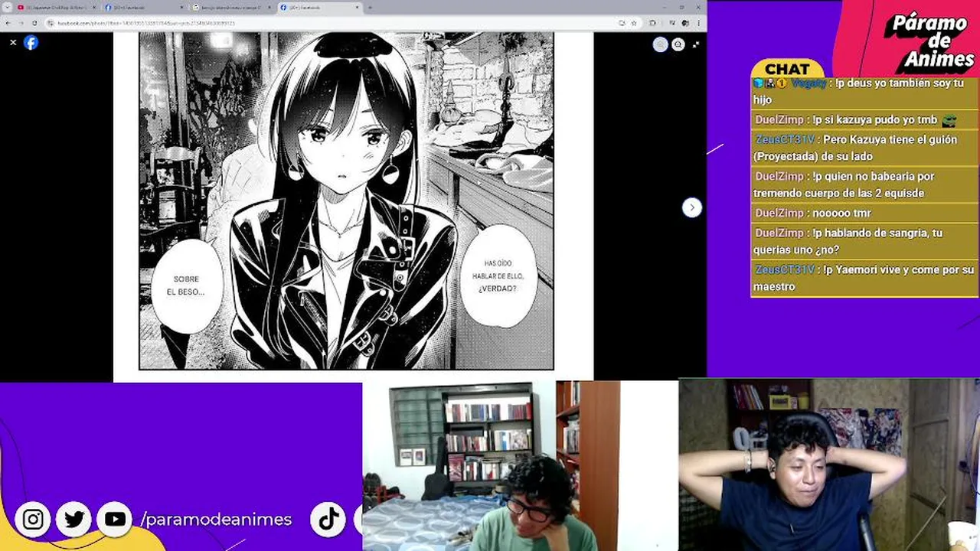Click chat message 'nooooo tmr'
This screenshot has width=980, height=551.
tap(864, 213)
